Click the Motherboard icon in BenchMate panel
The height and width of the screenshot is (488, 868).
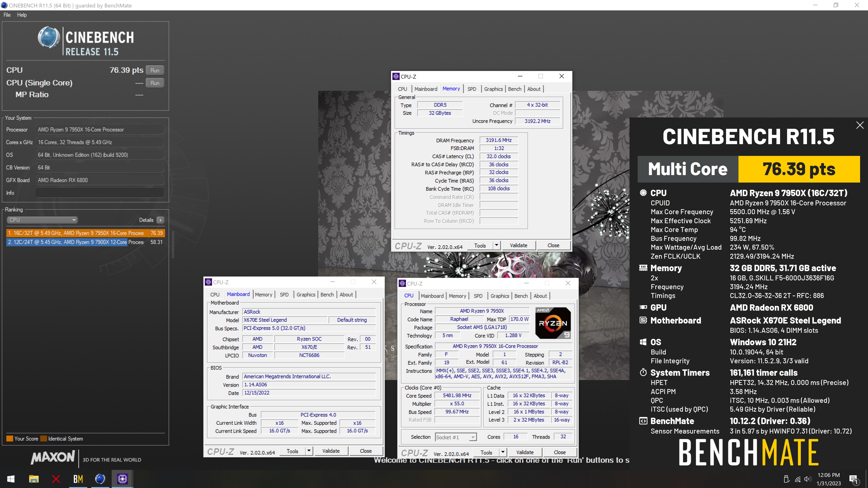click(643, 320)
